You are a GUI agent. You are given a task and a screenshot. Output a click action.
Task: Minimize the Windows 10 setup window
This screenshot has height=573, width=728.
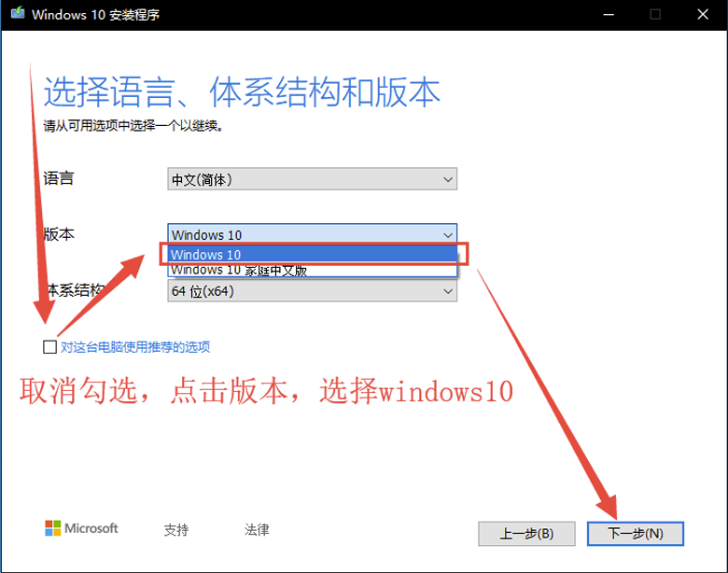(x=609, y=15)
